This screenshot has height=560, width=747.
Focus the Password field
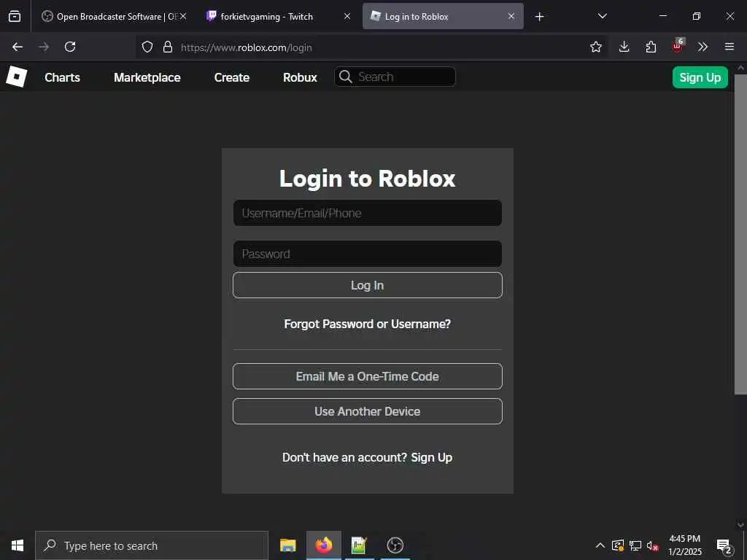click(x=368, y=254)
